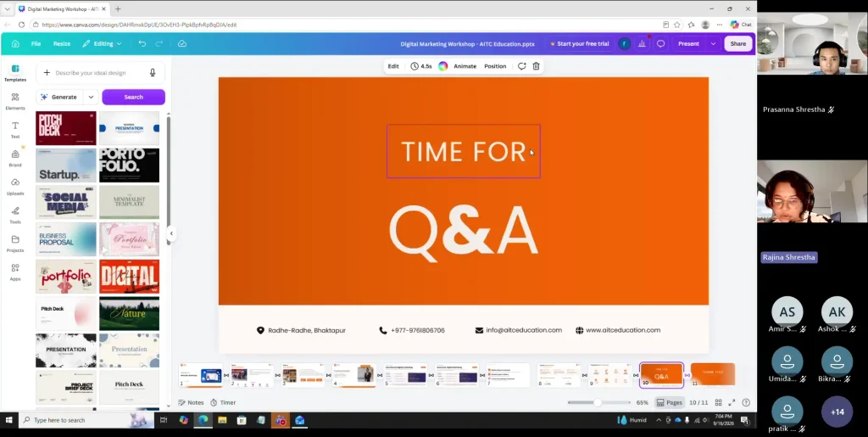Screen dimensions: 868x437
Task: Select the Pitch Deck maroon template
Action: (66, 128)
